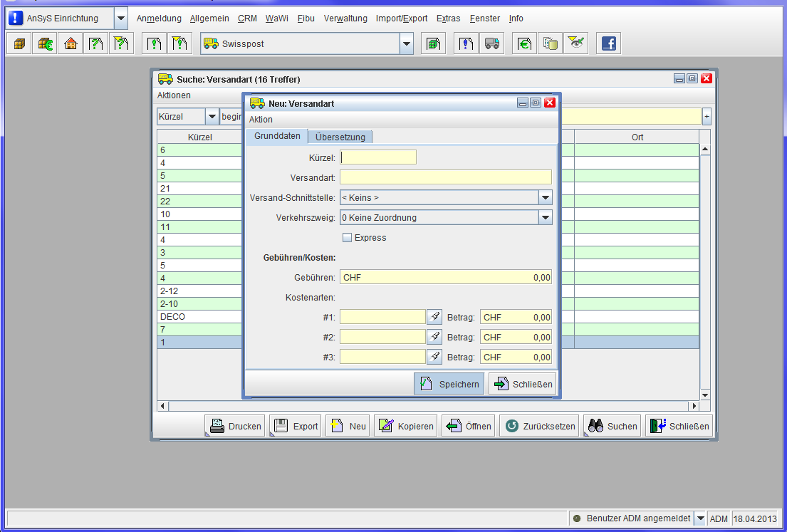Open the WaWi menu
The height and width of the screenshot is (532, 787).
pyautogui.click(x=276, y=19)
